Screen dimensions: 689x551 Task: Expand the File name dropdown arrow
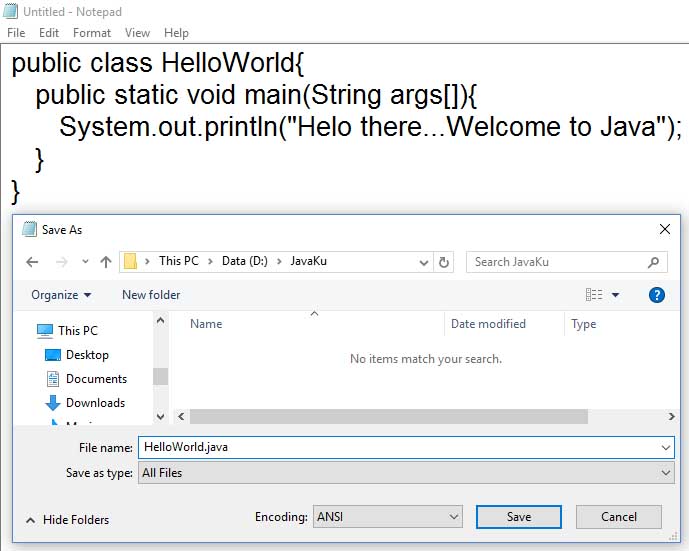[x=666, y=448]
